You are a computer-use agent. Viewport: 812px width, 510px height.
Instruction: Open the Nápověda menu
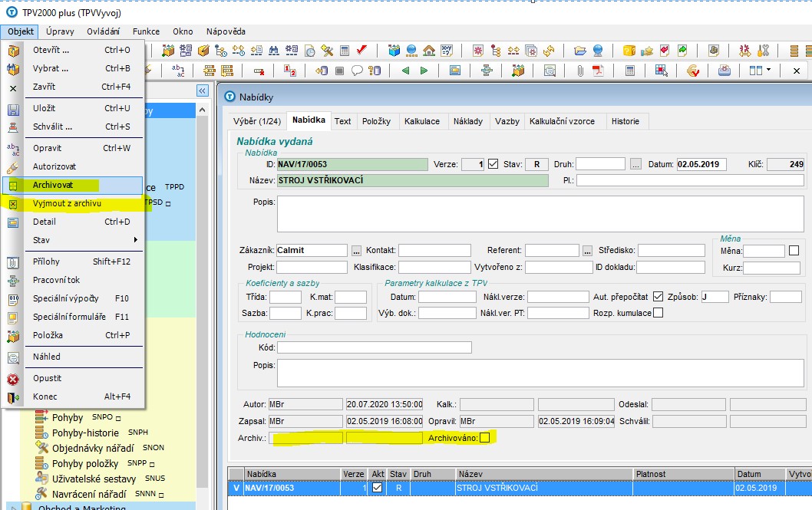coord(226,31)
